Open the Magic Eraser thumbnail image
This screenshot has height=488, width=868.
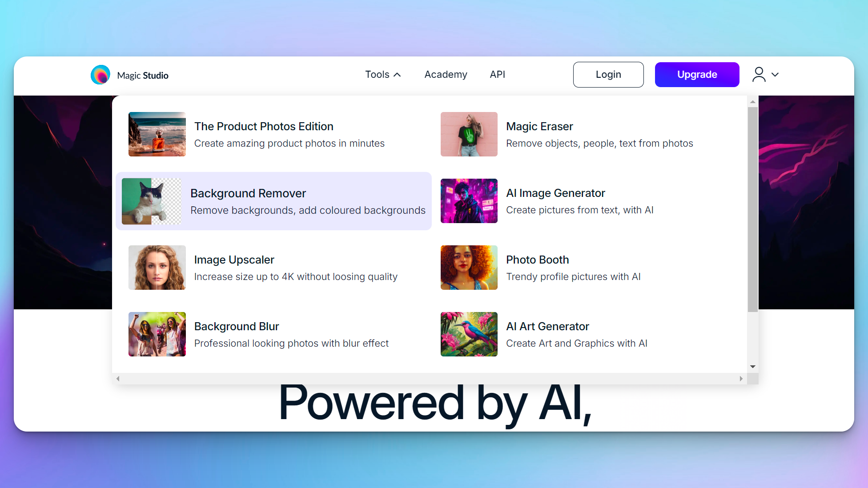point(469,134)
